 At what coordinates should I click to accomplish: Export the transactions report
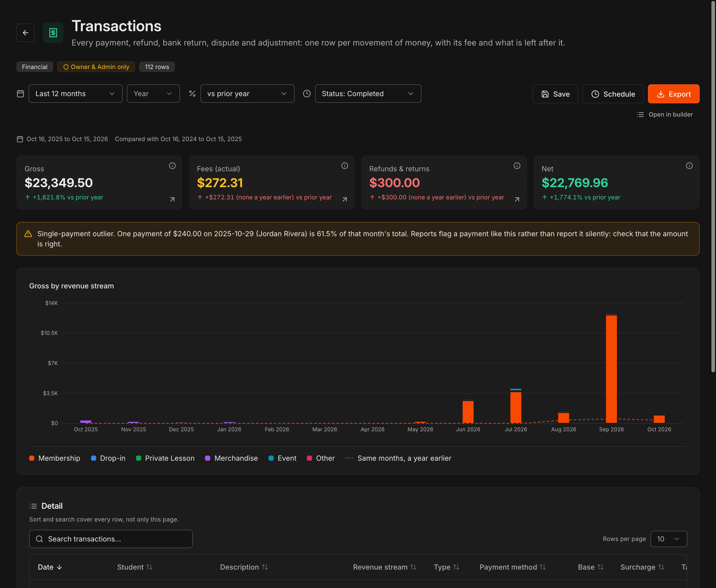pyautogui.click(x=673, y=94)
